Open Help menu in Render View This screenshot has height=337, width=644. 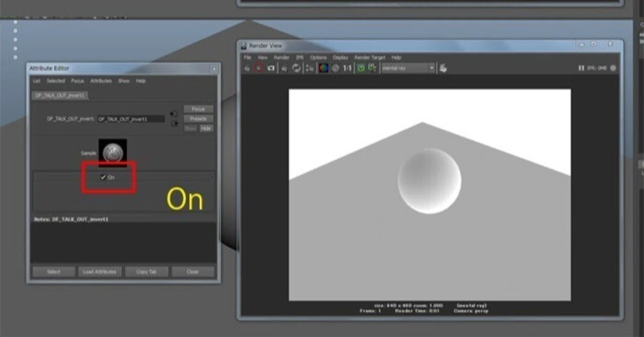(x=396, y=57)
